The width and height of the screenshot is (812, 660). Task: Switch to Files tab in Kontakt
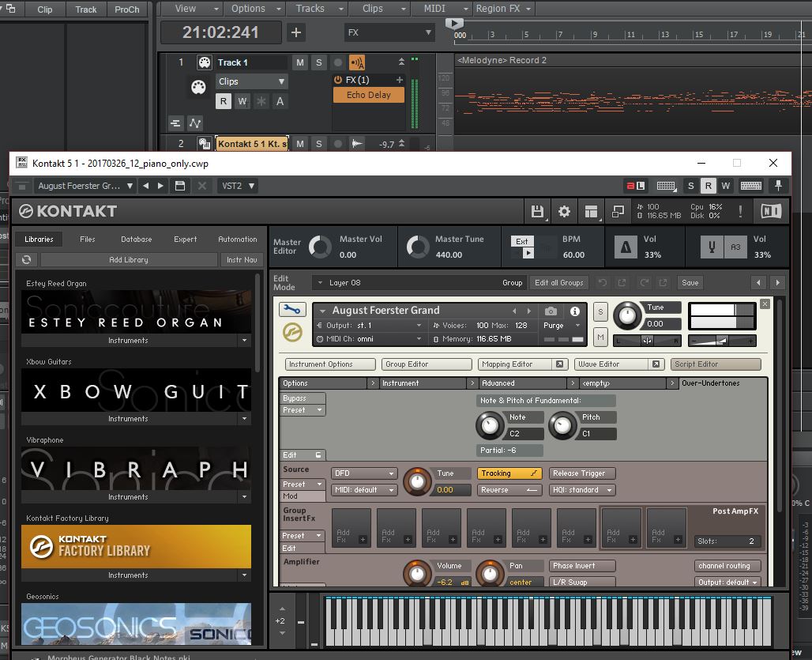pos(88,239)
